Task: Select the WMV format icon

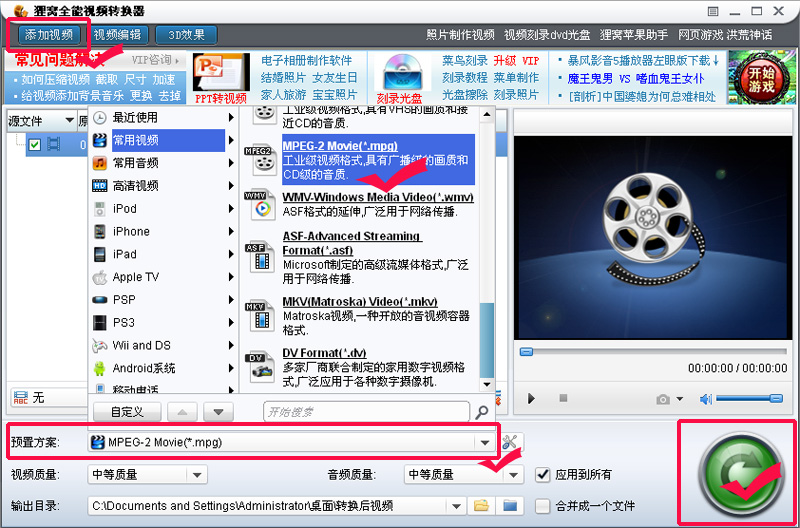Action: coord(261,205)
